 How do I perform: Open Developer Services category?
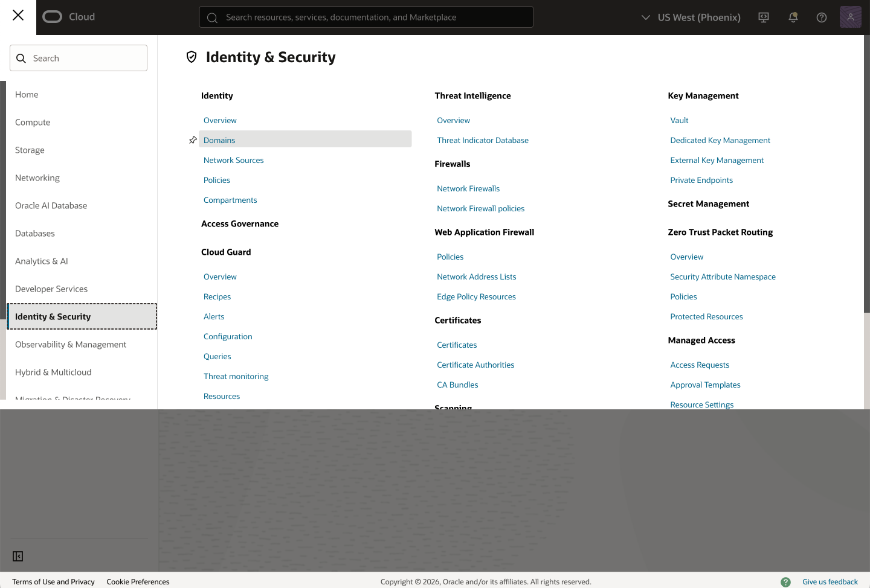click(x=51, y=289)
